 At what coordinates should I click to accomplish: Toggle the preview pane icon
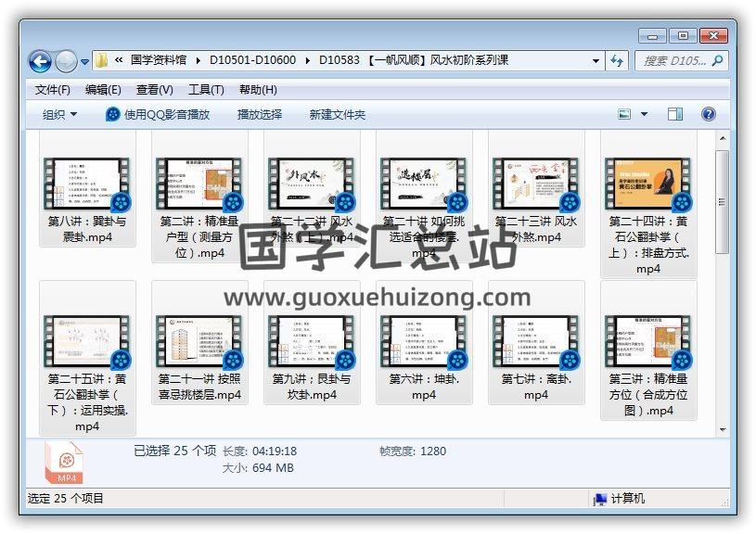click(x=675, y=114)
